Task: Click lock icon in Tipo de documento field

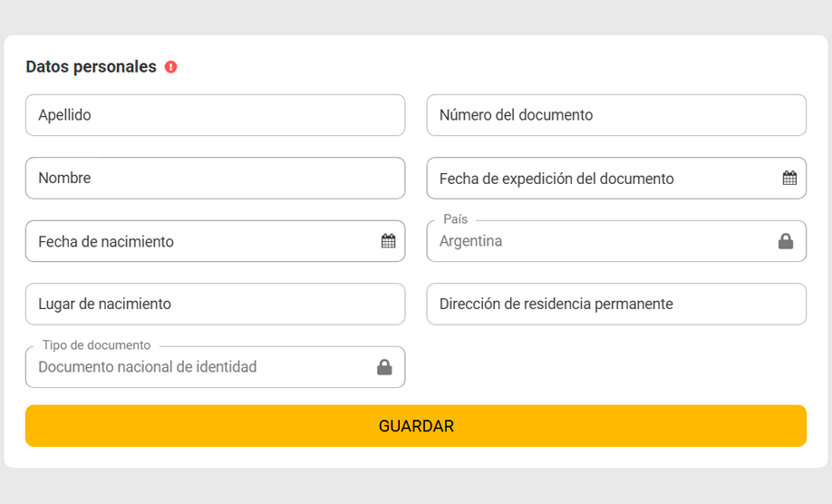Action: [384, 367]
